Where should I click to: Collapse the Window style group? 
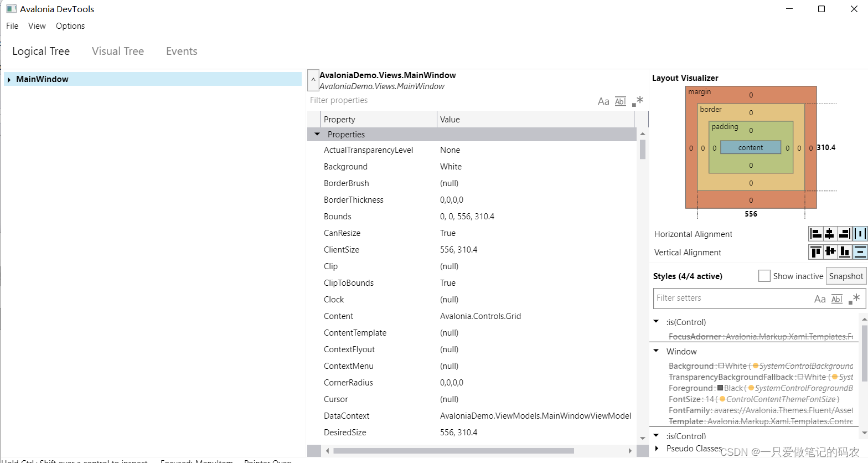(656, 351)
